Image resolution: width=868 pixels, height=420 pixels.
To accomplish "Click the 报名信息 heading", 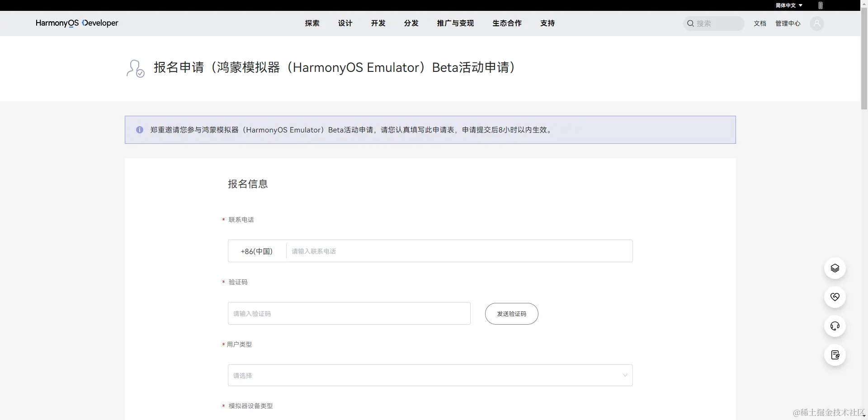I will click(248, 184).
